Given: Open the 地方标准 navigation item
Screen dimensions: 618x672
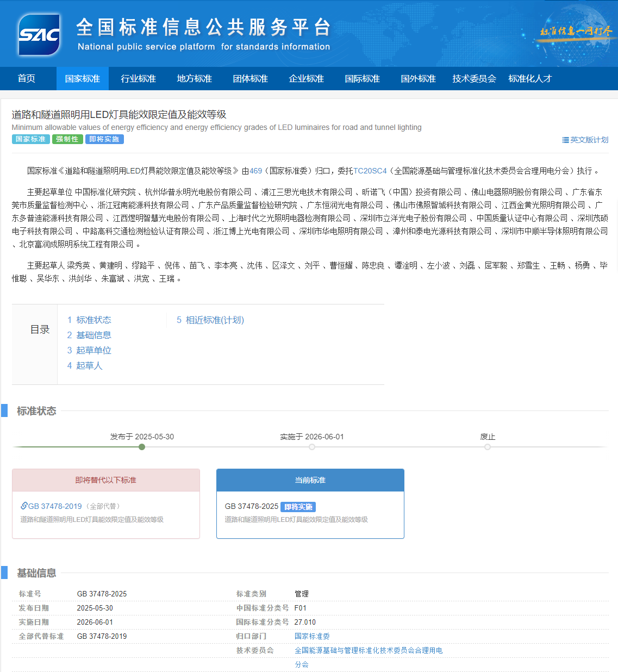Looking at the screenshot, I should [x=194, y=79].
